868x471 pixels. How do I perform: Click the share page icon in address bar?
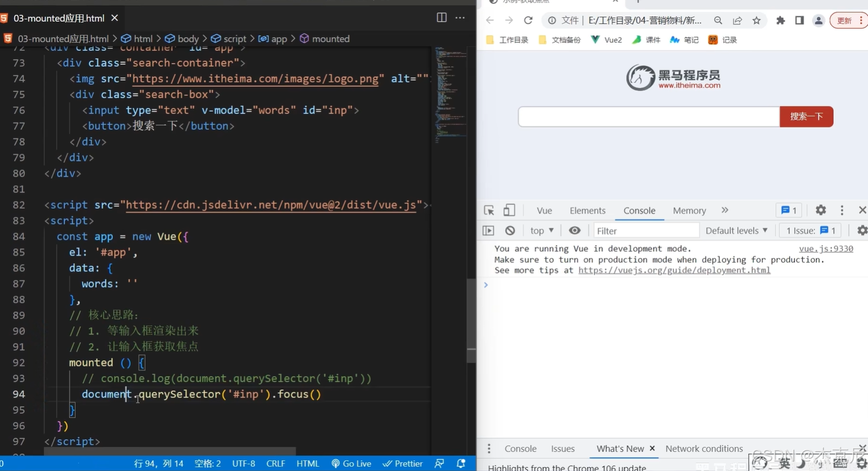737,21
